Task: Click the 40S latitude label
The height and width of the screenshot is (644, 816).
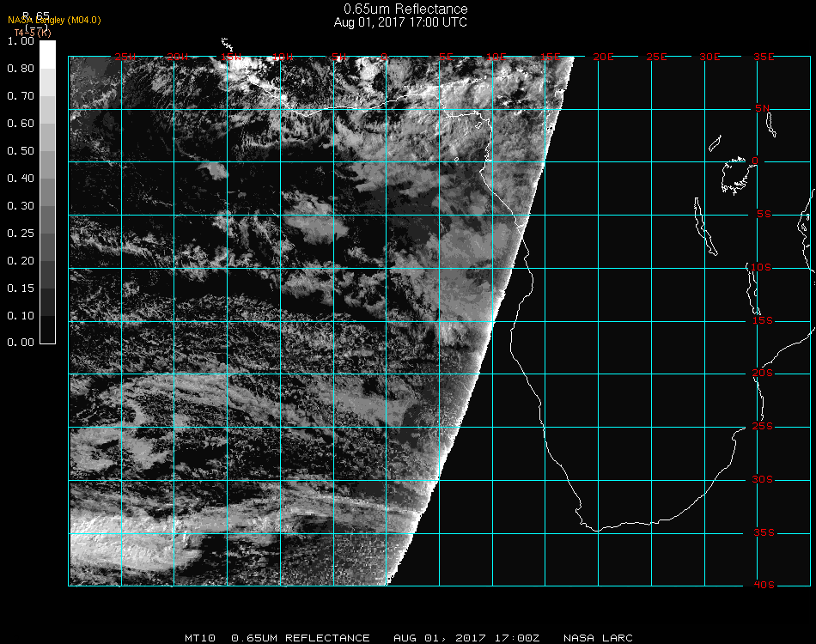Action: (764, 586)
